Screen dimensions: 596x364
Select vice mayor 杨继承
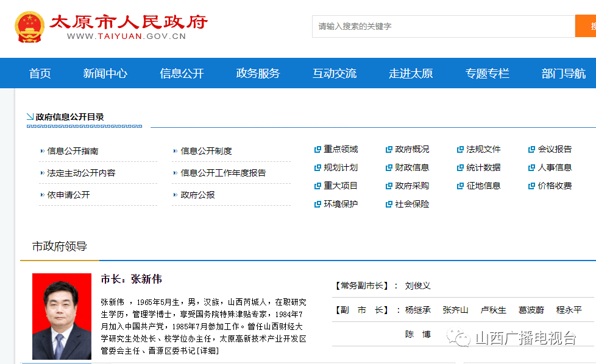[417, 310]
